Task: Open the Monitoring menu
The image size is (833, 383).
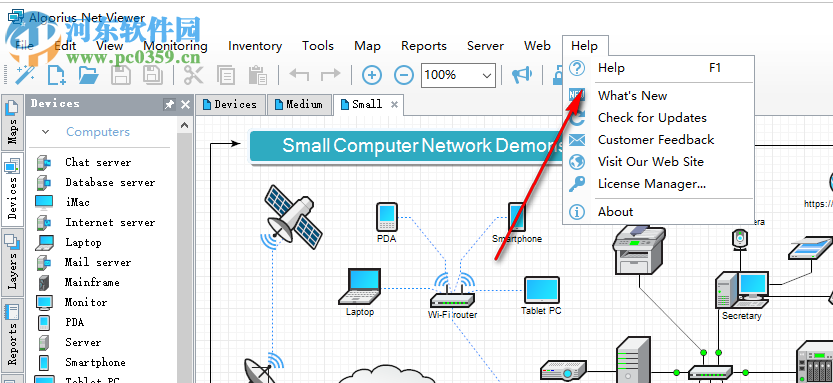Action: [x=175, y=46]
